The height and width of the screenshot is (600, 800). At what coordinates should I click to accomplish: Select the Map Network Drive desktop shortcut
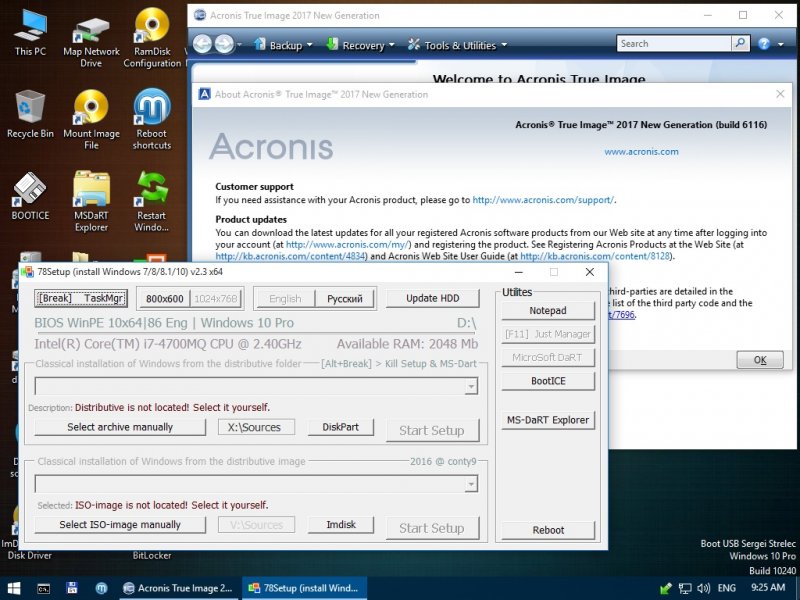pos(91,42)
